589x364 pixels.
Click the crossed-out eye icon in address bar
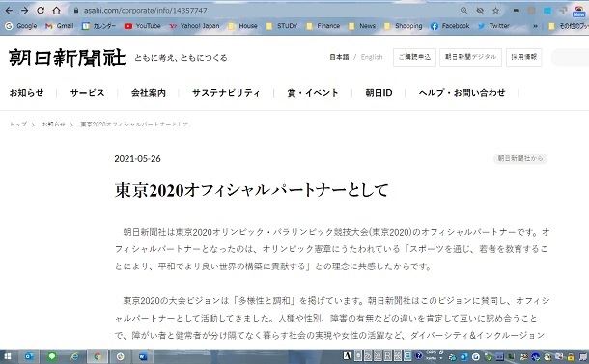point(480,11)
